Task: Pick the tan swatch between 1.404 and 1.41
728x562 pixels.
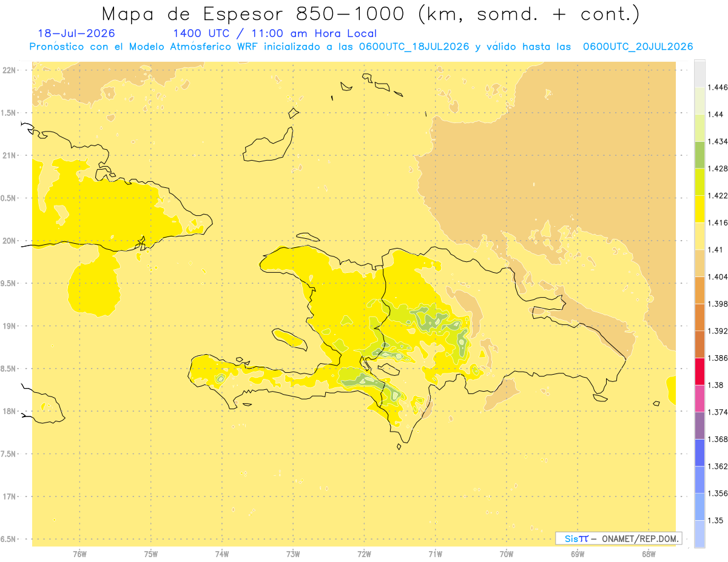Action: [x=699, y=263]
